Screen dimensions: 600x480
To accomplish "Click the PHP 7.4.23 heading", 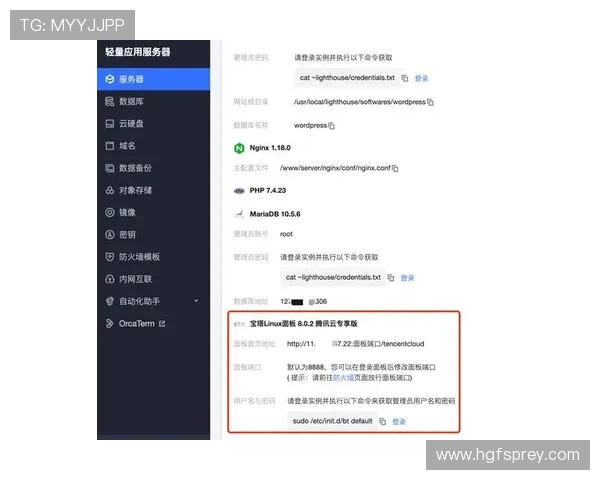I will coord(268,190).
